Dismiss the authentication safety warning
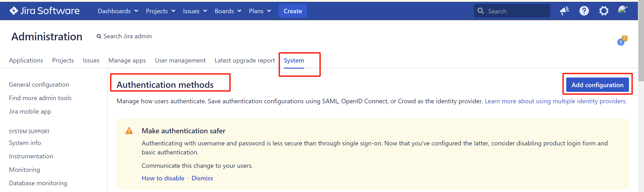This screenshot has width=644, height=192. pyautogui.click(x=202, y=178)
